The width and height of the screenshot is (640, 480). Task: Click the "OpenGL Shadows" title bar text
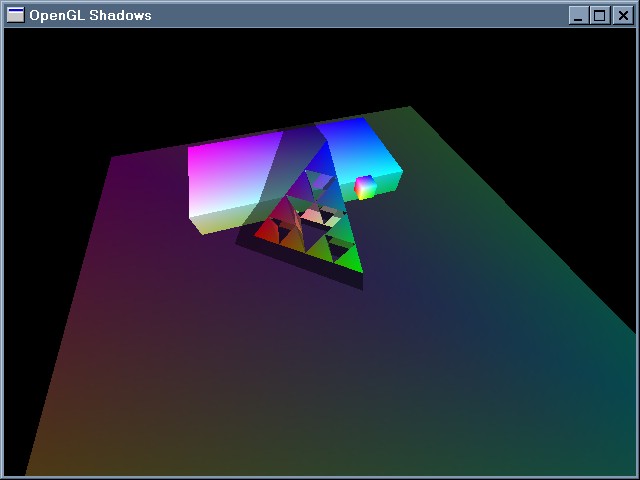click(x=90, y=15)
